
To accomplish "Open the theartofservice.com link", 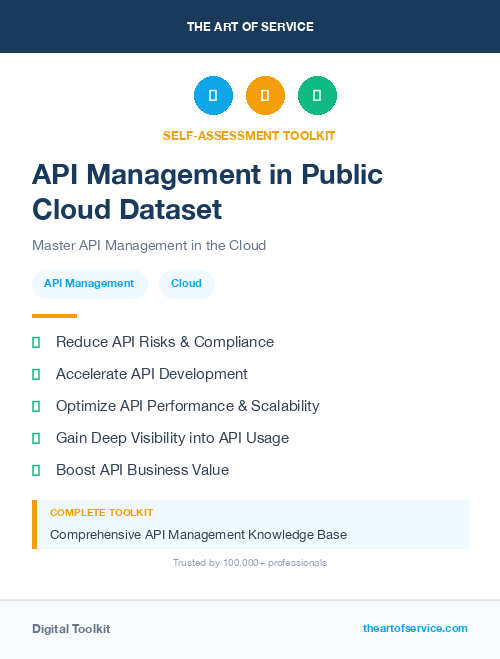I will pos(415,628).
